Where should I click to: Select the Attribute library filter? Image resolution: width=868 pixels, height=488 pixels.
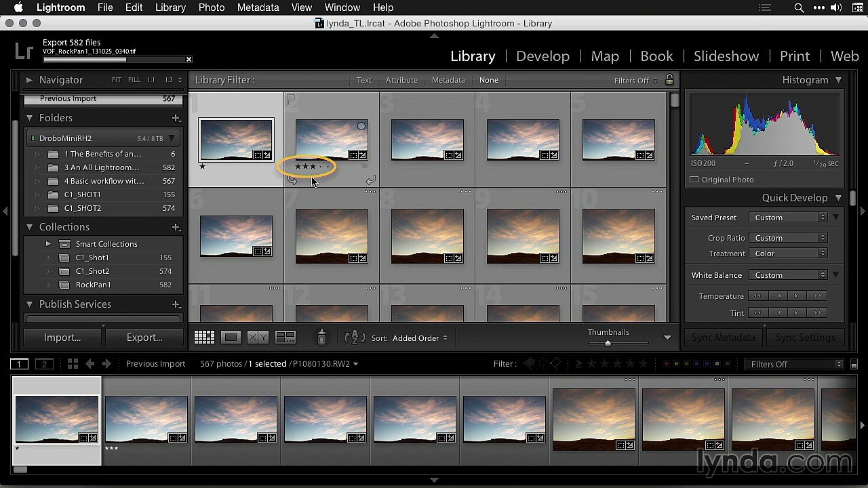tap(401, 80)
